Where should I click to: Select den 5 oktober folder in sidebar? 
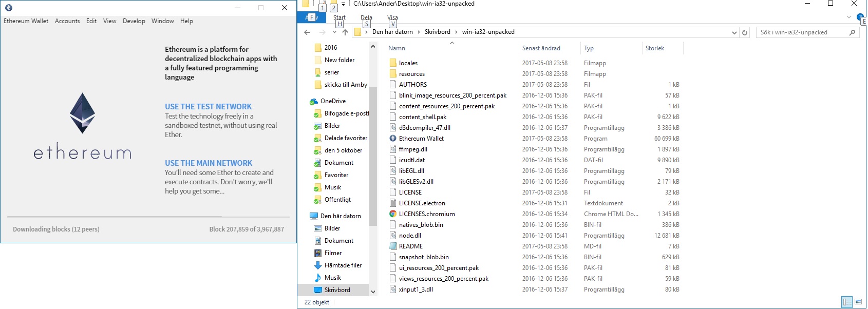tap(343, 150)
